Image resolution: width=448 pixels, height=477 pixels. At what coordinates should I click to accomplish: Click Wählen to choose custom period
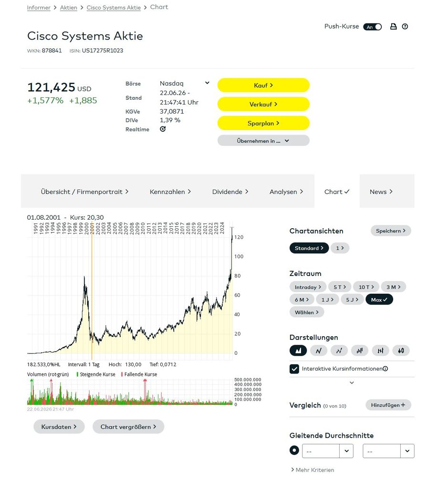307,312
